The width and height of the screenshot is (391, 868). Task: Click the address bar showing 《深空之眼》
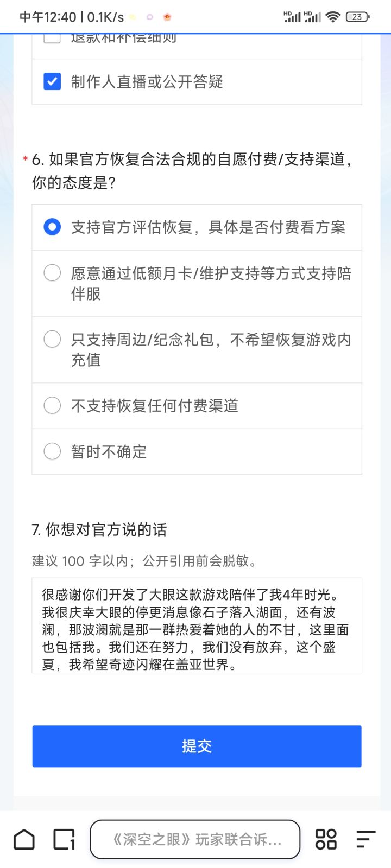pyautogui.click(x=195, y=839)
